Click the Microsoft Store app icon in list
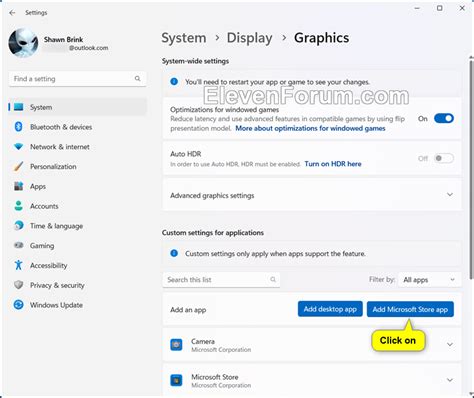The height and width of the screenshot is (398, 474). [176, 380]
